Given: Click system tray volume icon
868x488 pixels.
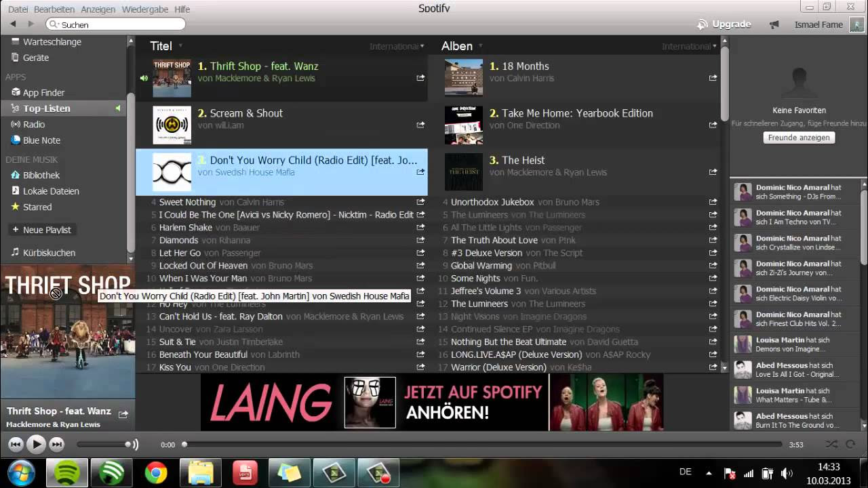Looking at the screenshot, I should pyautogui.click(x=787, y=473).
